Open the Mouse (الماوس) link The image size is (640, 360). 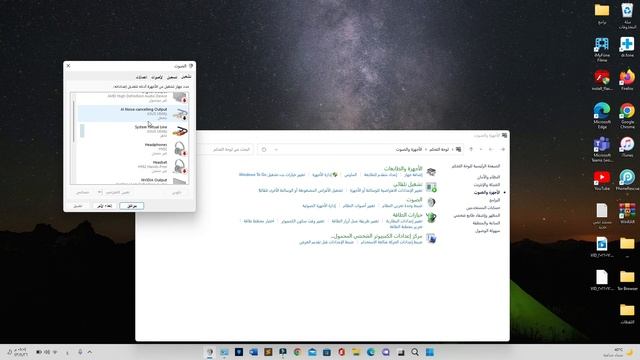tap(351, 175)
